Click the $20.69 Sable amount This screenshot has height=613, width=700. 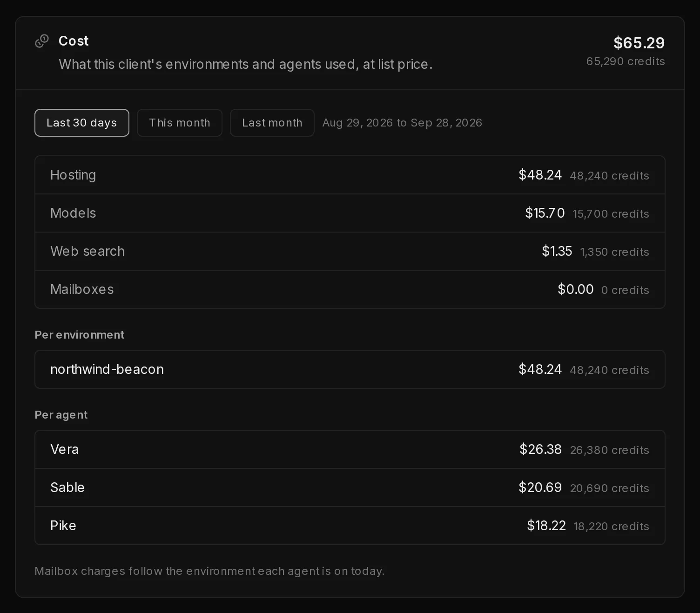click(x=540, y=487)
